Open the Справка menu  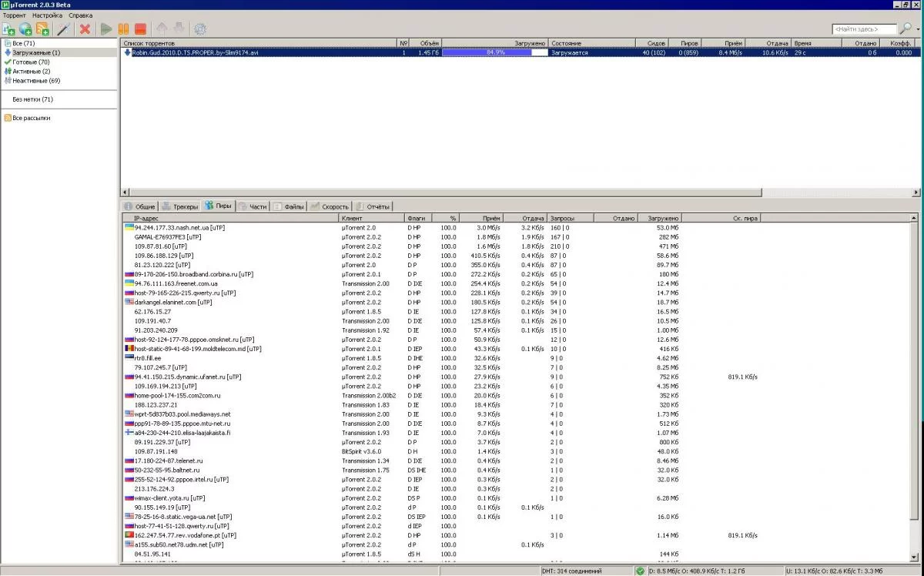pyautogui.click(x=80, y=15)
